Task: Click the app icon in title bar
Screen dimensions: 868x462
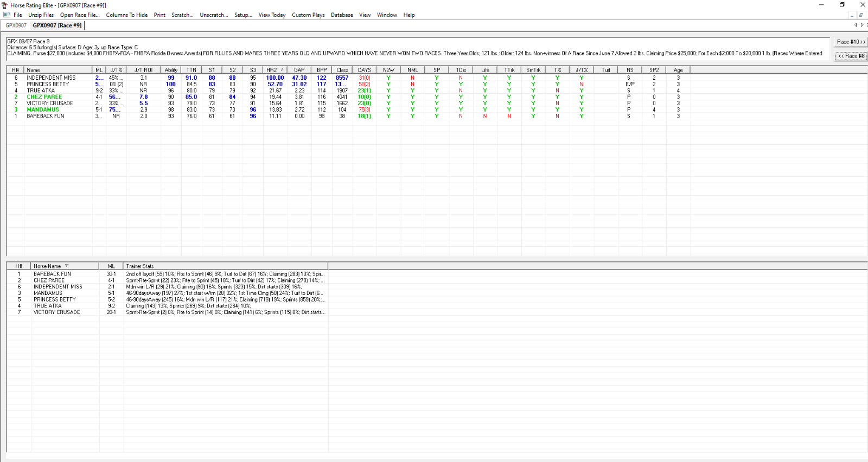Action: click(5, 5)
